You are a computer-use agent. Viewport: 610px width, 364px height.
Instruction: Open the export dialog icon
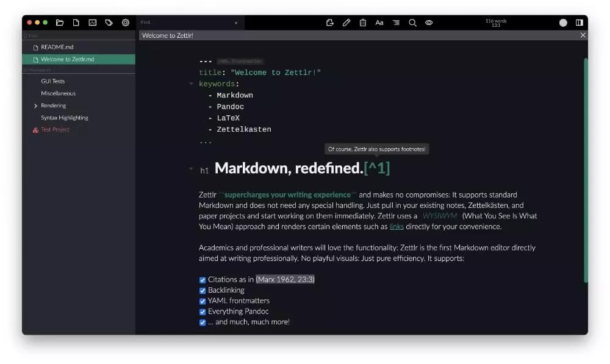pos(329,23)
